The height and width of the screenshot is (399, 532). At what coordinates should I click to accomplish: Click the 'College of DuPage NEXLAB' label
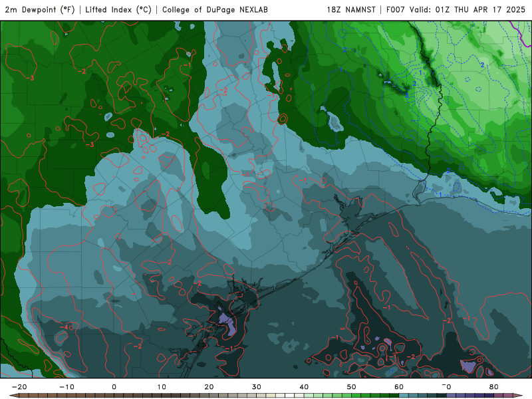click(215, 10)
